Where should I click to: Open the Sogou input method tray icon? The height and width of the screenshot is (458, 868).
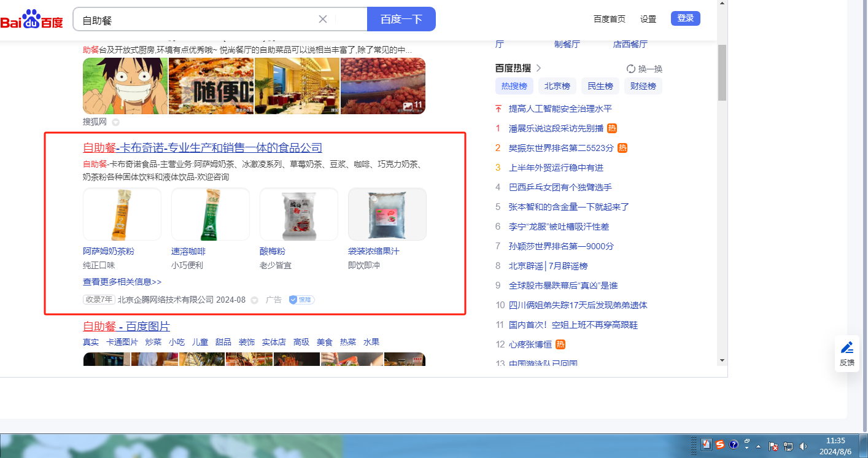click(720, 444)
